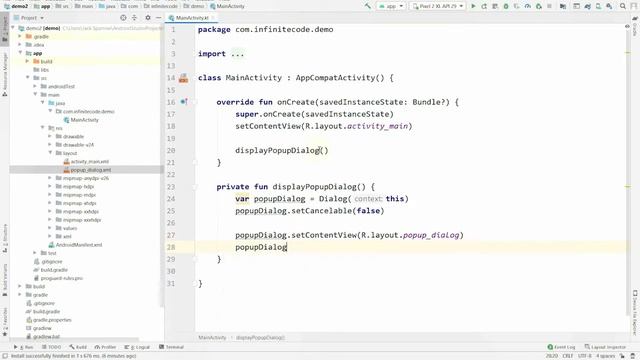Image resolution: width=640 pixels, height=360 pixels.
Task: Open the Profiler gauge icon in the toolbar
Action: tap(528, 6)
